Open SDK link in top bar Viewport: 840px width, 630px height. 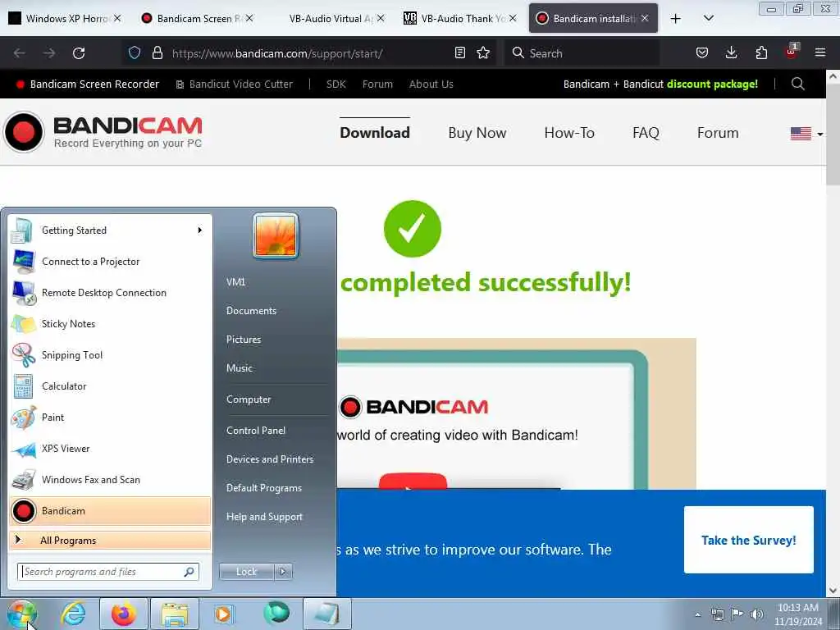[x=336, y=84]
